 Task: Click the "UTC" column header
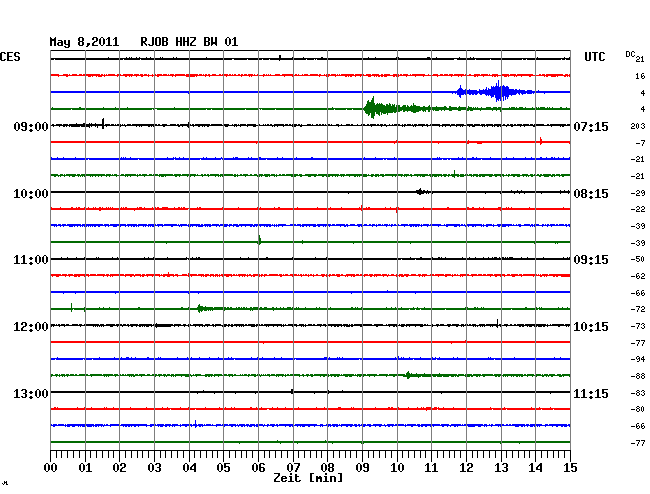594,57
